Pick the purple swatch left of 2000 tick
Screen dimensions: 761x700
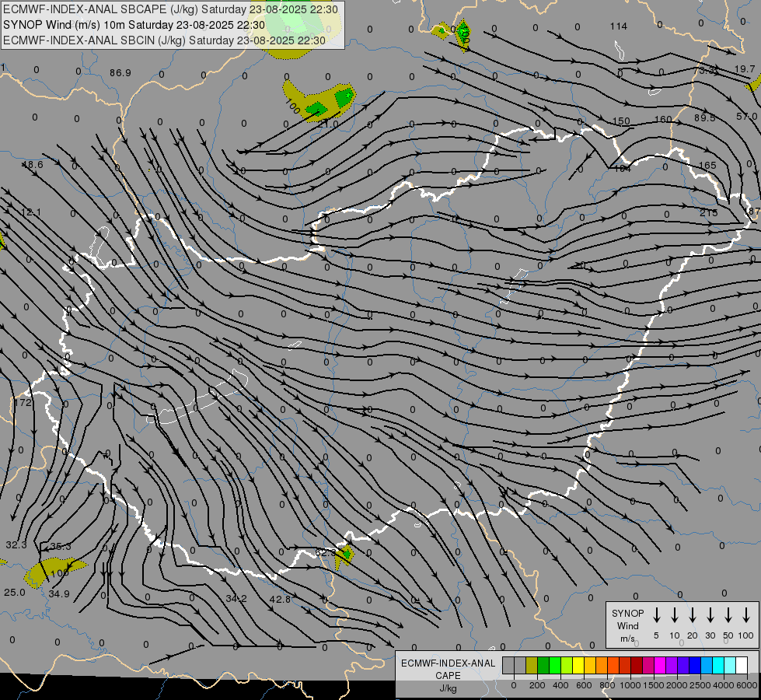pyautogui.click(x=672, y=666)
